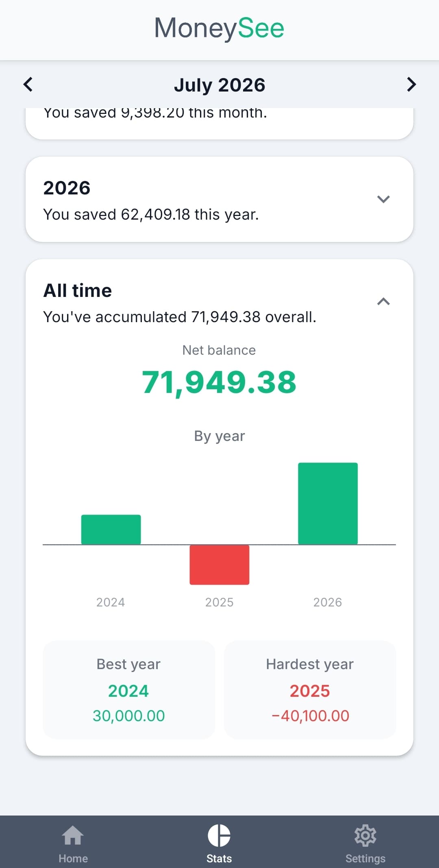Image resolution: width=439 pixels, height=868 pixels.
Task: Select the red 2025 bar in chart
Action: (x=219, y=565)
